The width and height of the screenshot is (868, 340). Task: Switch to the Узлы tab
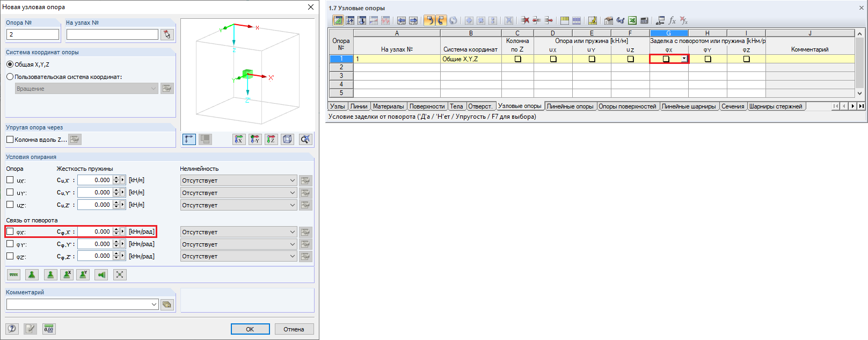(x=338, y=106)
